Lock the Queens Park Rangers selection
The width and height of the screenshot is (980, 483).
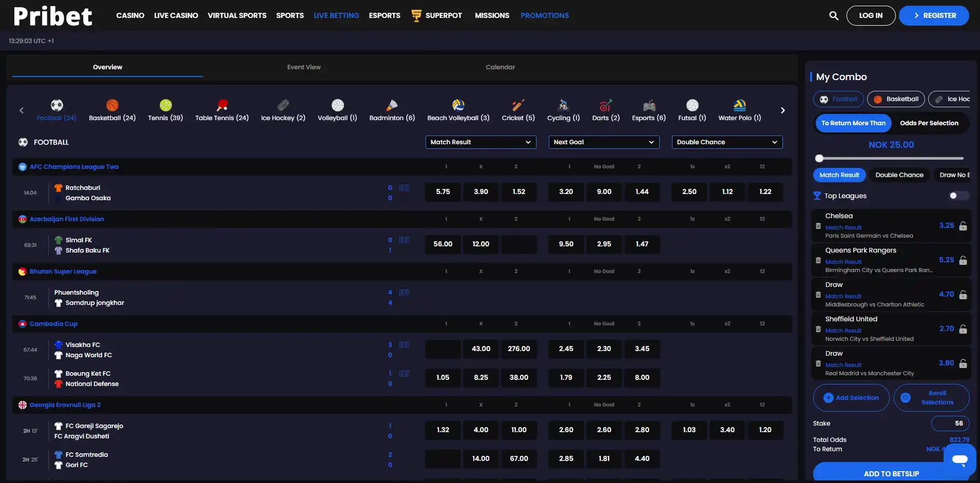[963, 260]
